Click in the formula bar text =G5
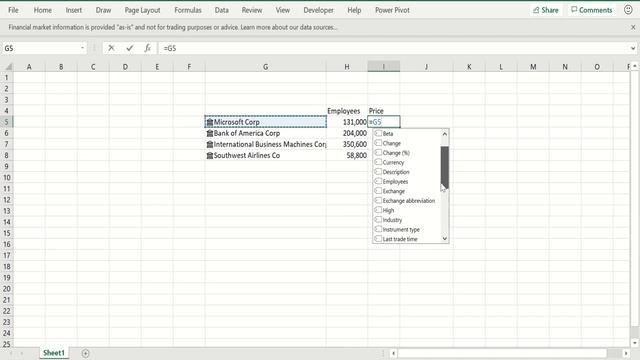 pos(170,48)
